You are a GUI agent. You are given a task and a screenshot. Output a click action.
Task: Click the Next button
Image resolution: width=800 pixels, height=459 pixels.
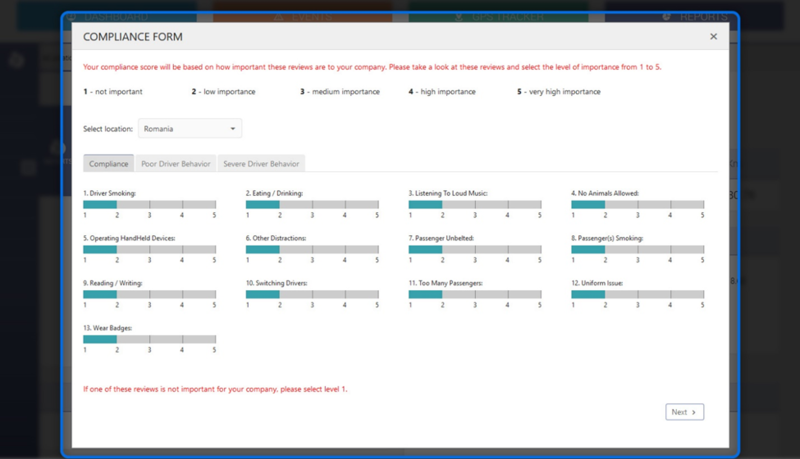[684, 412]
